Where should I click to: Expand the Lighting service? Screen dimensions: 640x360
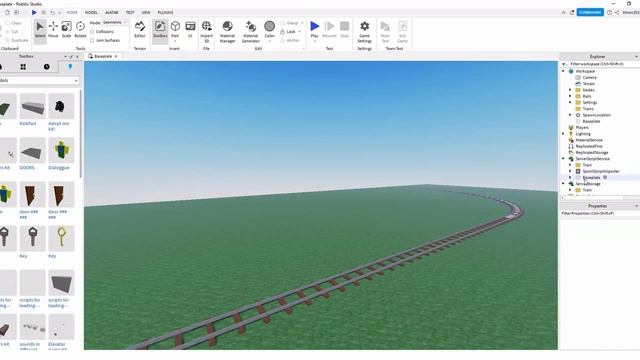pos(564,134)
